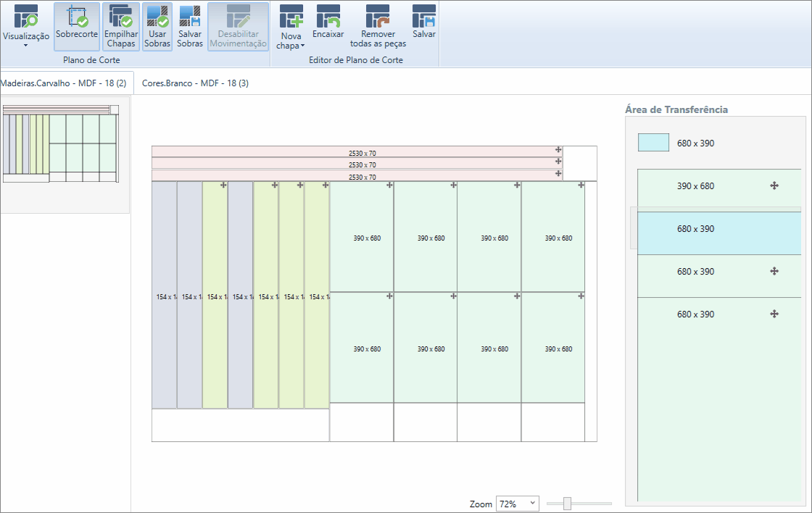This screenshot has width=812, height=513.
Task: Select the sheet thumbnail preview
Action: click(x=61, y=143)
